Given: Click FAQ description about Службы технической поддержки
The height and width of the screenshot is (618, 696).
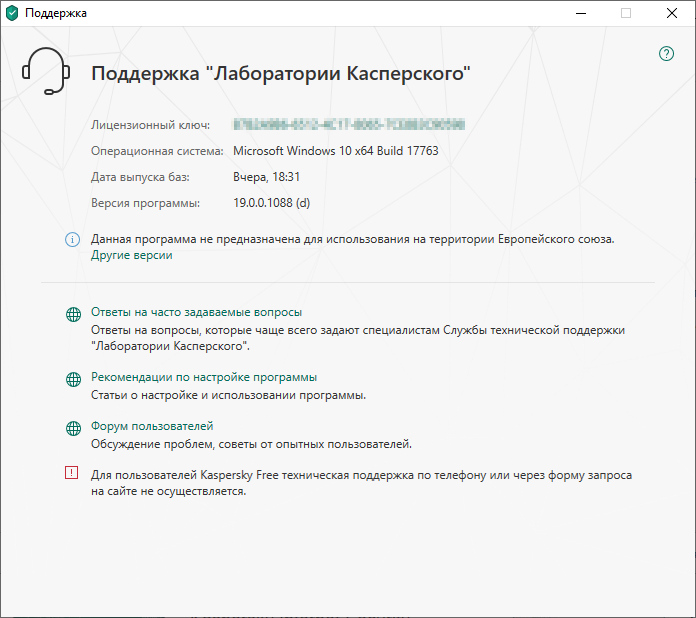Looking at the screenshot, I should click(358, 338).
